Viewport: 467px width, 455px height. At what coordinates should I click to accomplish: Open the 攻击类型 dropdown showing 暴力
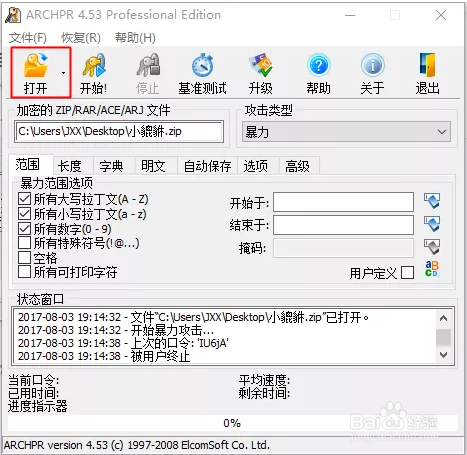pos(346,132)
